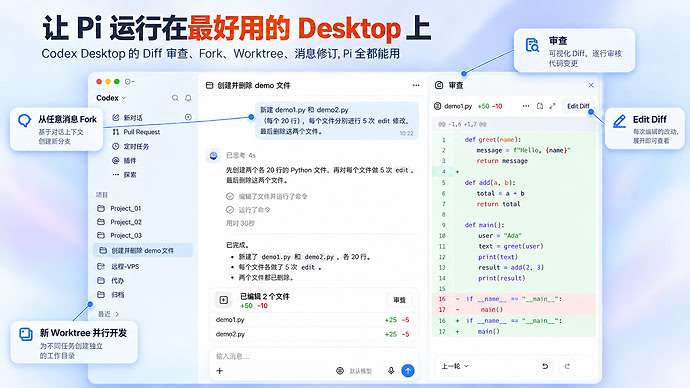Click Edit Diff button

coord(578,106)
